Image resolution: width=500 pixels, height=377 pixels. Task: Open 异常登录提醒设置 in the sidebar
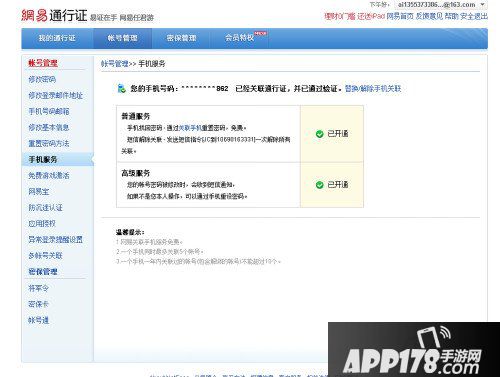click(x=55, y=239)
